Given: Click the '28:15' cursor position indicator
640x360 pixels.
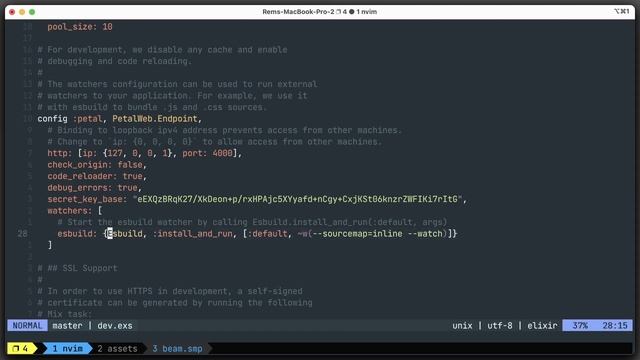Looking at the screenshot, I should [615, 326].
